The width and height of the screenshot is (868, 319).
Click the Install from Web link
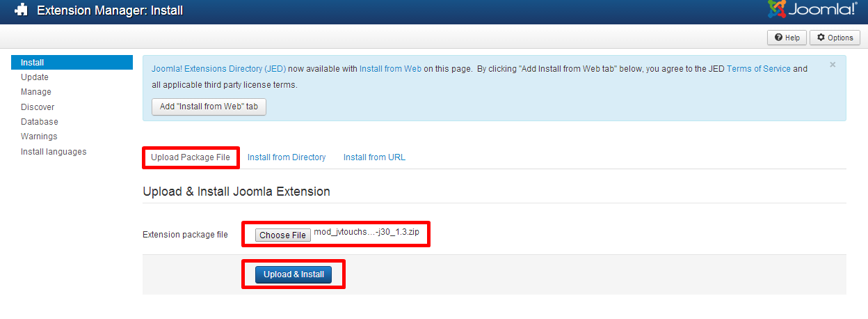coord(390,69)
